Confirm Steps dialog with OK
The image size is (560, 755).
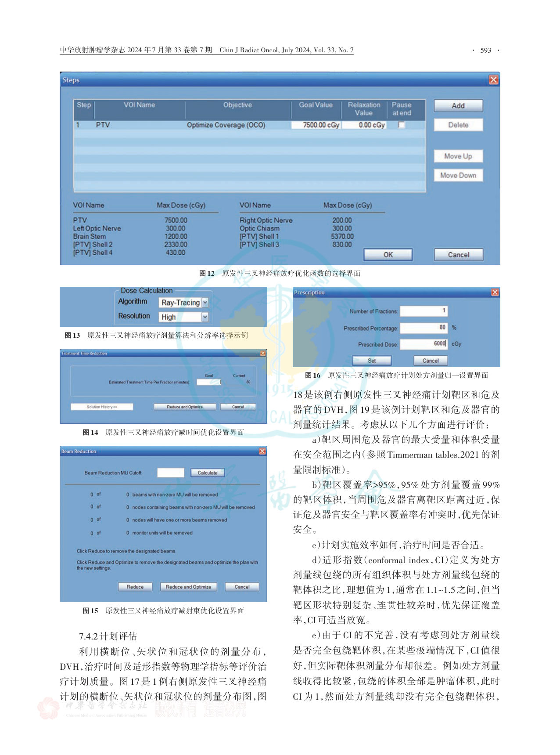point(388,255)
